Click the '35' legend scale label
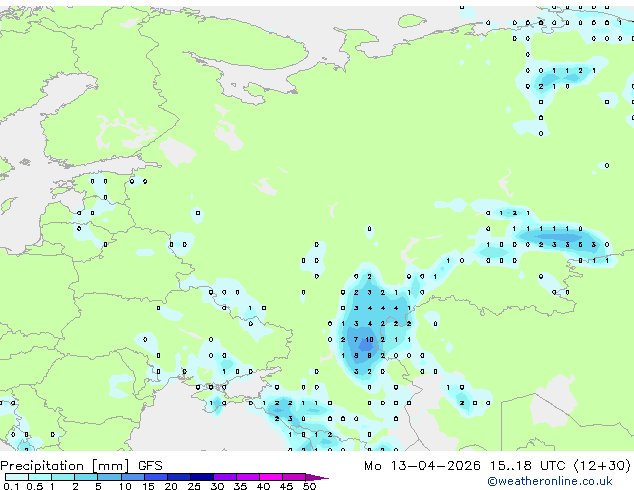The height and width of the screenshot is (490, 634). [x=240, y=486]
